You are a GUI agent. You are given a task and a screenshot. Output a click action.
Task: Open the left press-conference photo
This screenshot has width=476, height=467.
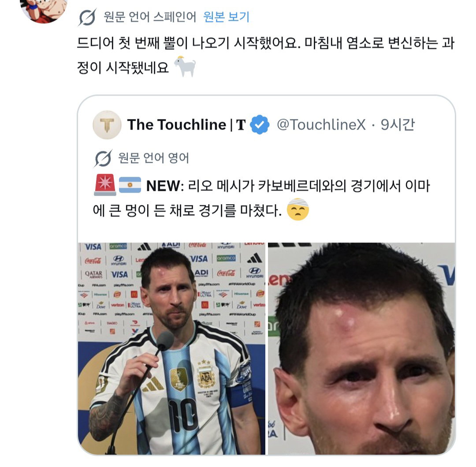(x=171, y=348)
